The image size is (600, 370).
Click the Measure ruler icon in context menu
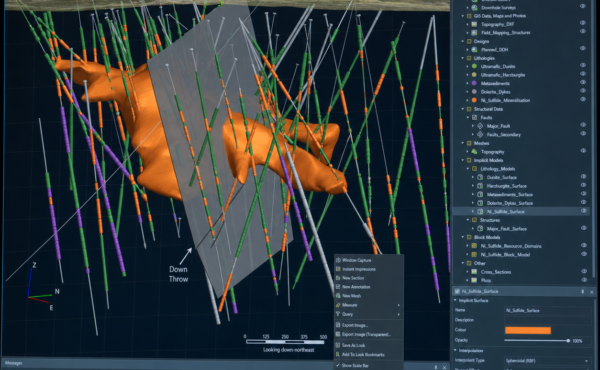coord(338,305)
